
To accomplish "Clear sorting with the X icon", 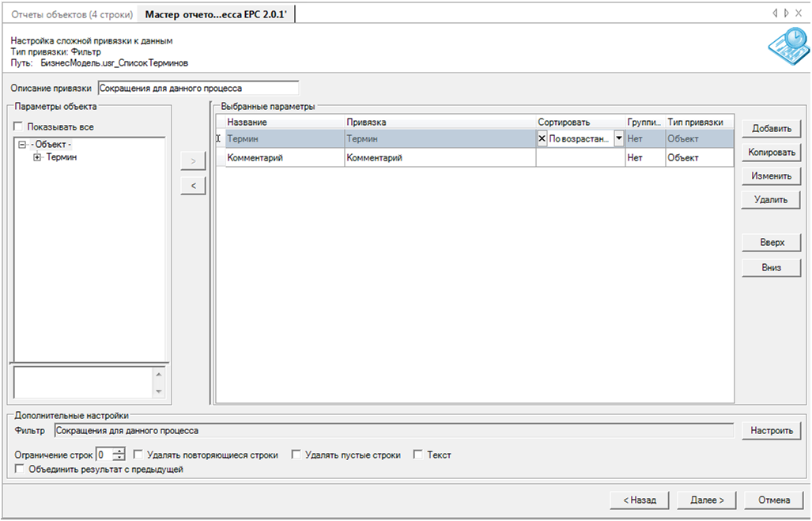I will click(542, 138).
